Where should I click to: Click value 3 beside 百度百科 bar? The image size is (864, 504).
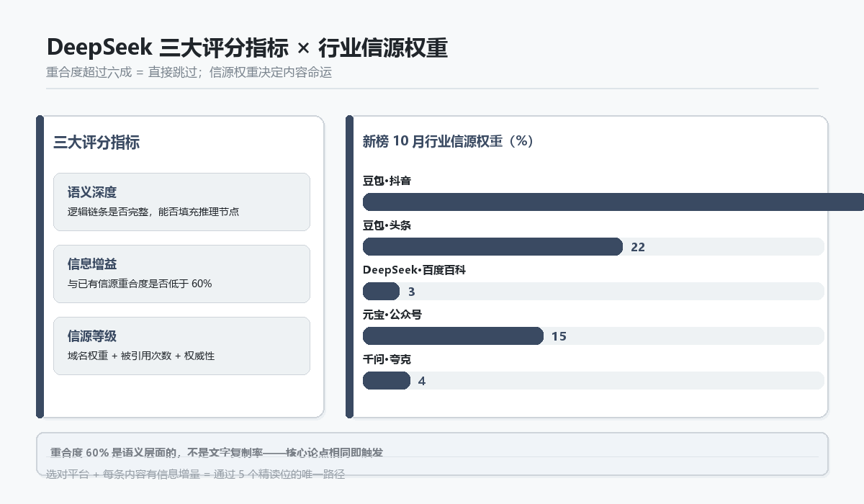pyautogui.click(x=412, y=292)
